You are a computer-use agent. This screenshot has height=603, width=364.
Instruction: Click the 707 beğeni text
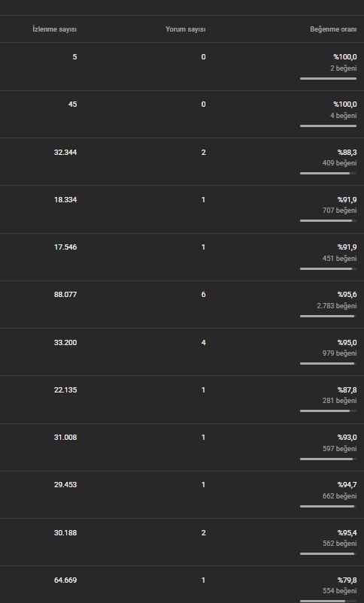click(339, 211)
